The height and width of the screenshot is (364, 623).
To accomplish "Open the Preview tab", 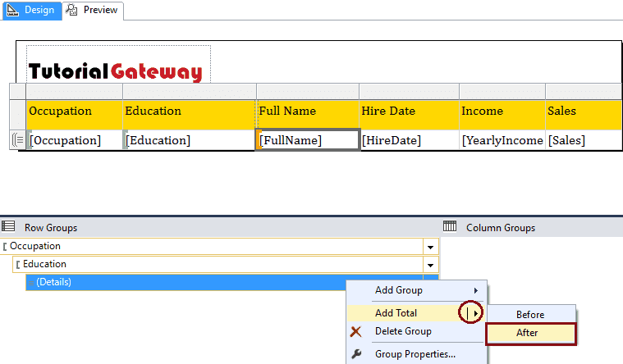I will (x=94, y=11).
